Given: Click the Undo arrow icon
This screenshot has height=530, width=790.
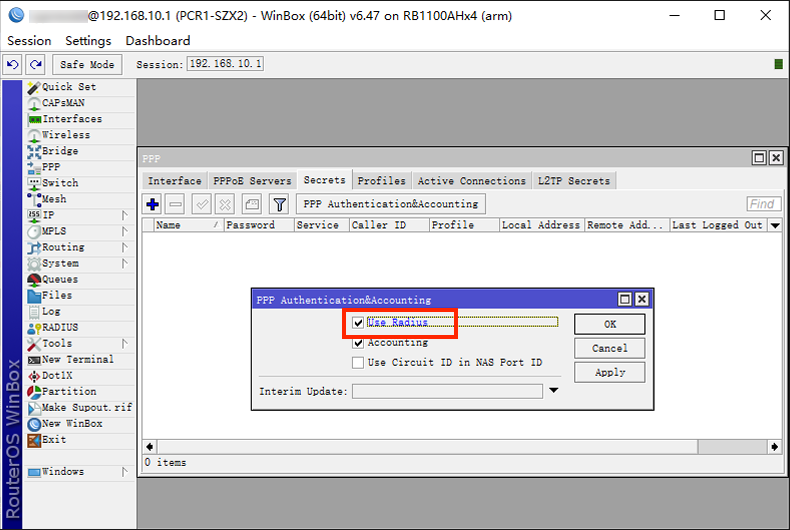Looking at the screenshot, I should click(x=13, y=64).
